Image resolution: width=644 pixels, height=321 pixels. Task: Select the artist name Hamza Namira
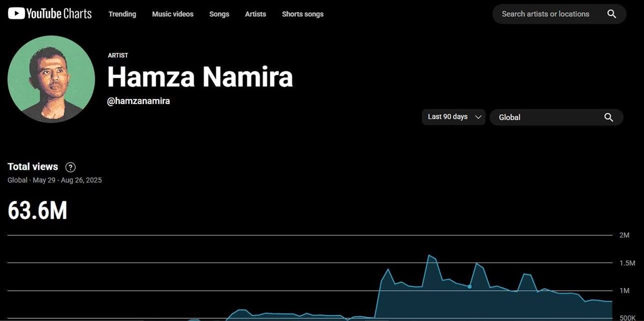200,77
